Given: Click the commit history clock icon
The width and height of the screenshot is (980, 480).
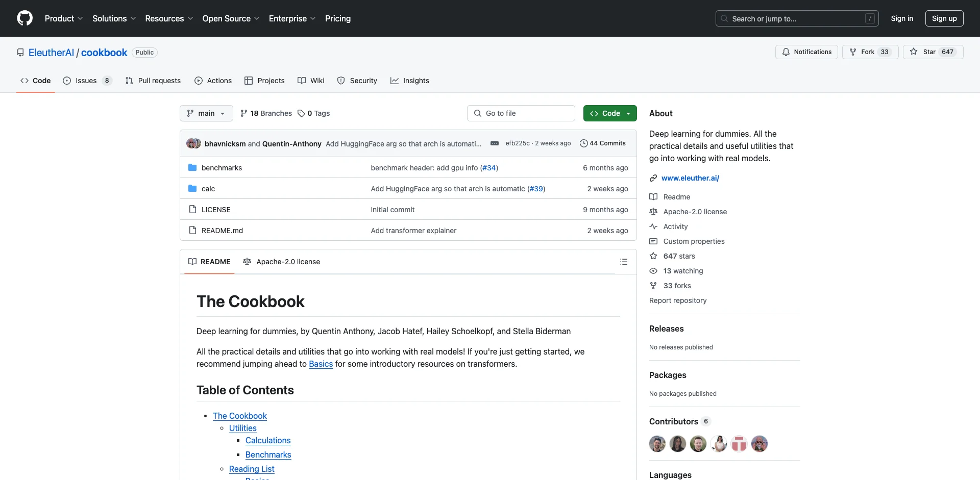Looking at the screenshot, I should click(583, 143).
